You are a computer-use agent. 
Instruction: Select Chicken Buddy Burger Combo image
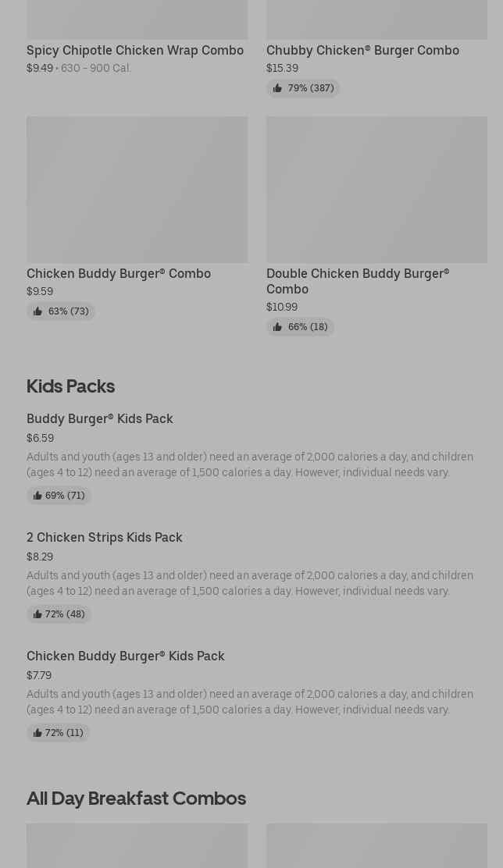(x=137, y=190)
